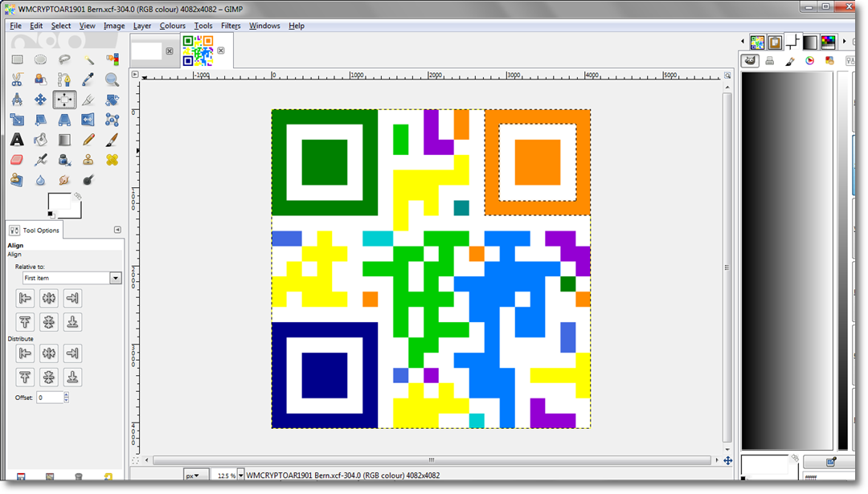Open the px unit dropdown in status bar
The image size is (868, 494).
[196, 476]
